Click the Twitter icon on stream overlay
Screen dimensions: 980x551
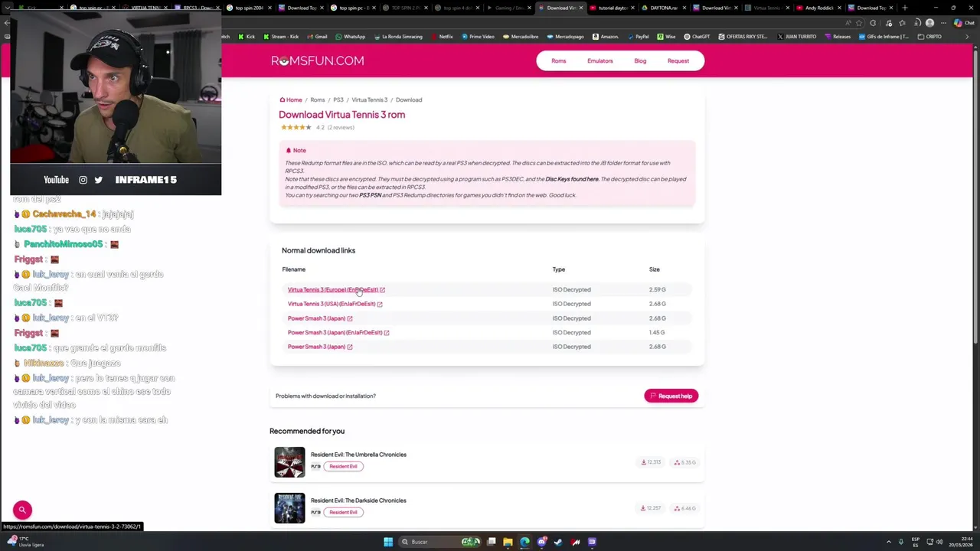[98, 180]
